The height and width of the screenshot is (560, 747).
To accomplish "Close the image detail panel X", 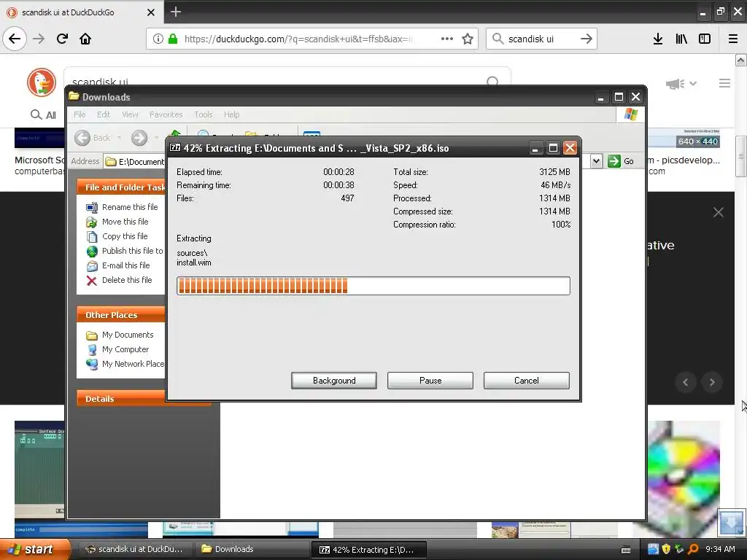I will 719,212.
